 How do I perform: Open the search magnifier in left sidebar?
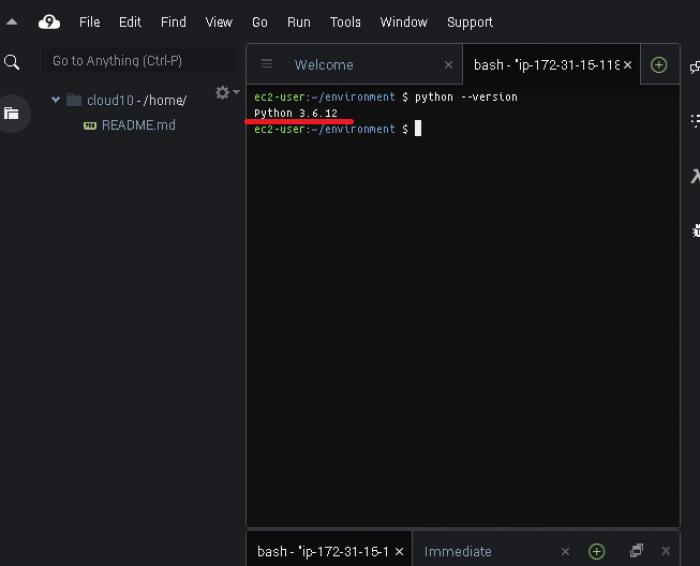12,62
